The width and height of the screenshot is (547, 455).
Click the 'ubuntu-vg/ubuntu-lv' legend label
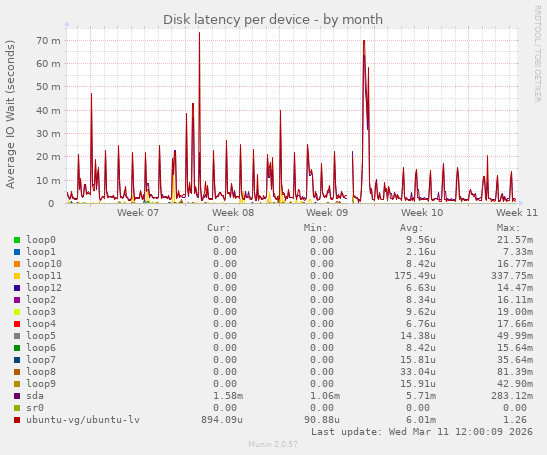tap(83, 419)
